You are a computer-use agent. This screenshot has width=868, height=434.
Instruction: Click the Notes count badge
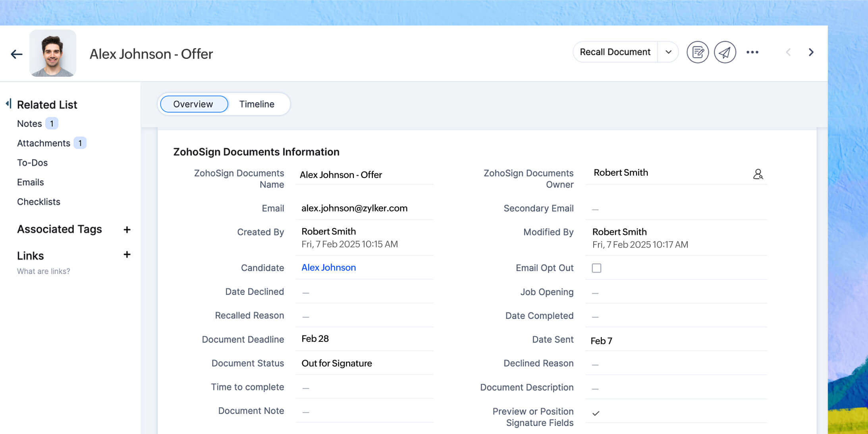click(52, 124)
